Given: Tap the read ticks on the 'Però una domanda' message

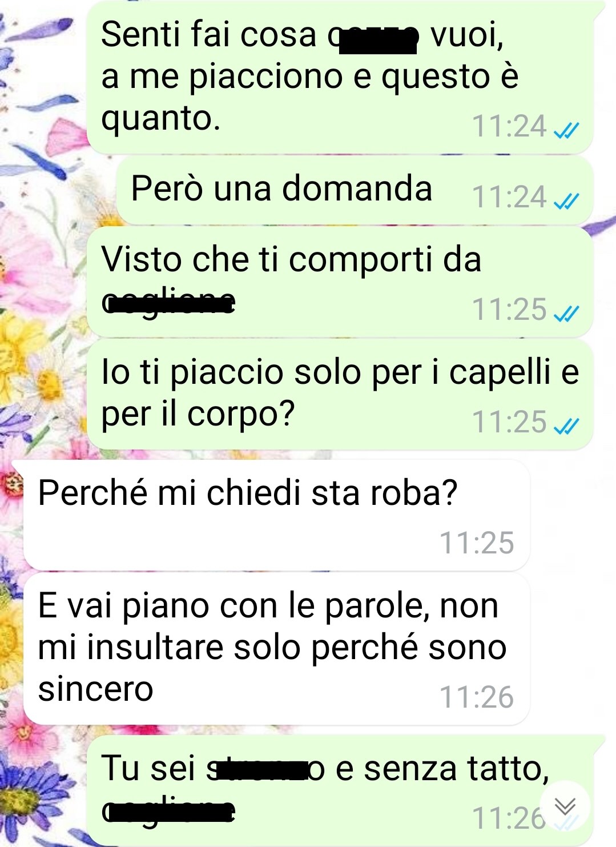Looking at the screenshot, I should [x=567, y=200].
